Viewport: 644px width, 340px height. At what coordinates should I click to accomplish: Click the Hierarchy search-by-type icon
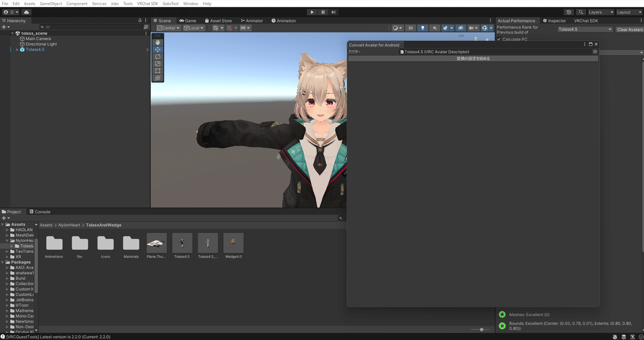pyautogui.click(x=146, y=27)
